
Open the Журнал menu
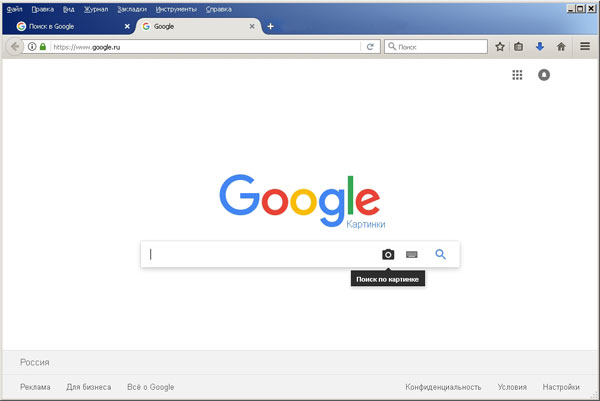pos(96,9)
